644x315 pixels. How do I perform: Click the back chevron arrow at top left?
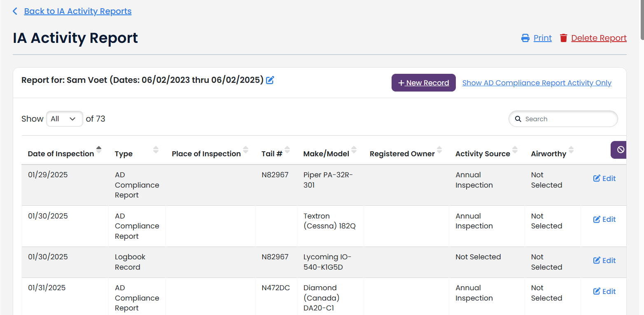tap(15, 11)
